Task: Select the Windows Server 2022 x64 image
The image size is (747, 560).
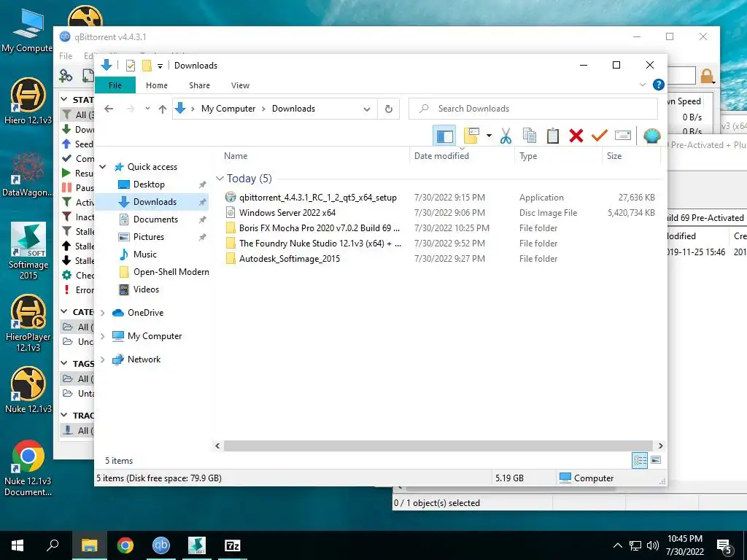Action: (x=287, y=212)
